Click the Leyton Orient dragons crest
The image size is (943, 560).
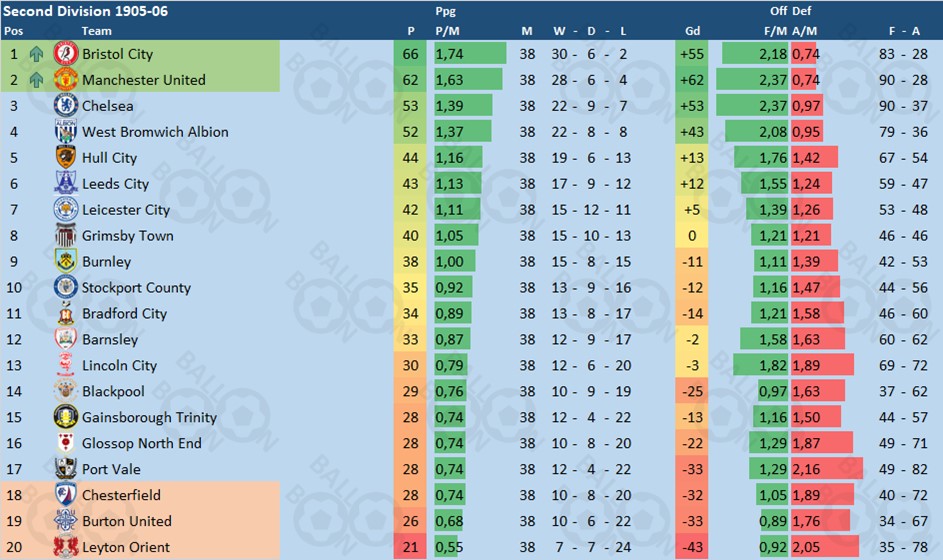point(66,547)
